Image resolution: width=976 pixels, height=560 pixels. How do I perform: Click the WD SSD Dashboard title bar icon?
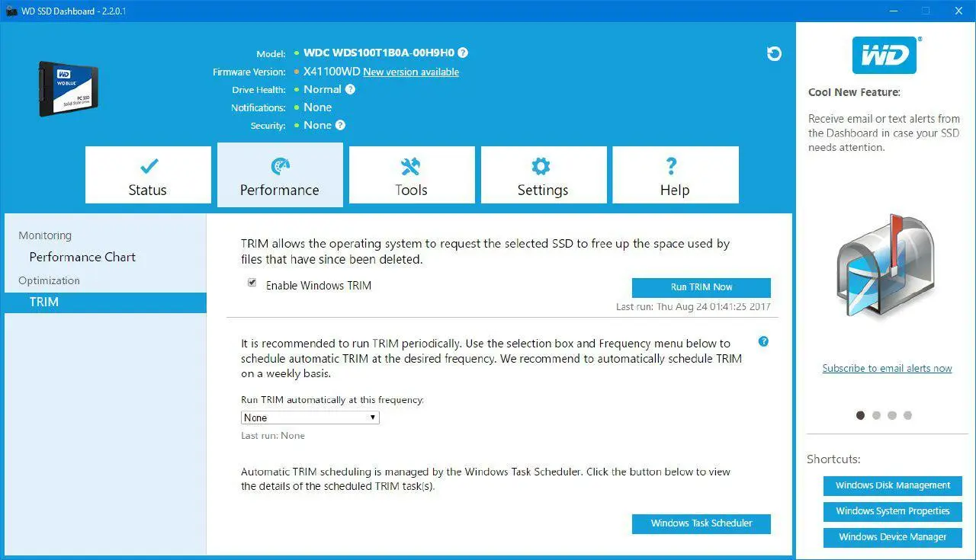click(11, 11)
